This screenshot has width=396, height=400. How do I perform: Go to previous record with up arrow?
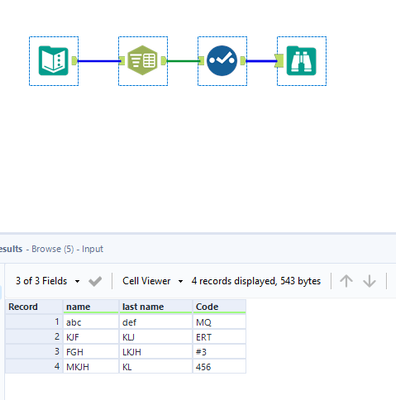tap(346, 281)
